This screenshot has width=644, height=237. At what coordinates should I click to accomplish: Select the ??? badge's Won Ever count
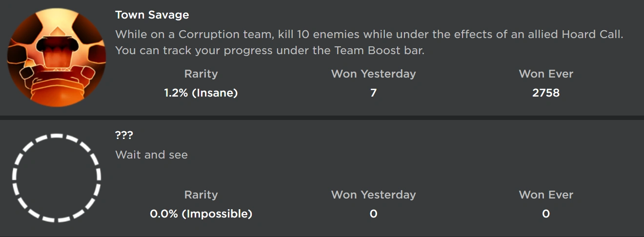point(546,214)
